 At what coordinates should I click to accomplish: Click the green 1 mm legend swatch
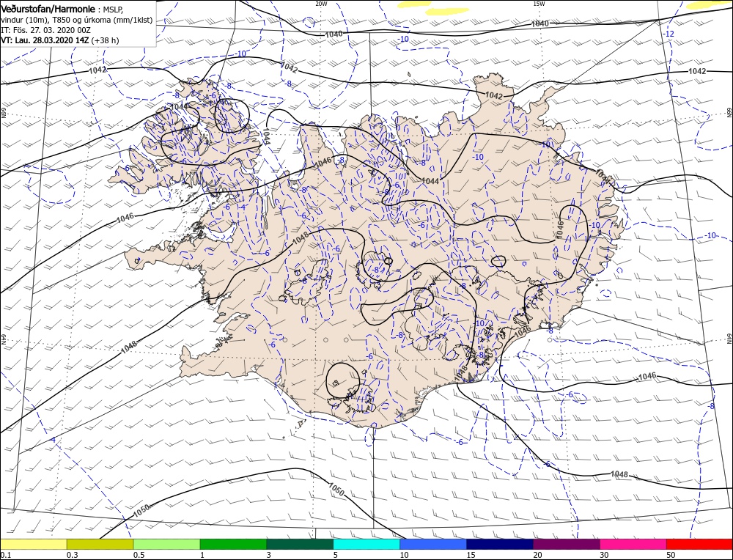click(x=233, y=544)
